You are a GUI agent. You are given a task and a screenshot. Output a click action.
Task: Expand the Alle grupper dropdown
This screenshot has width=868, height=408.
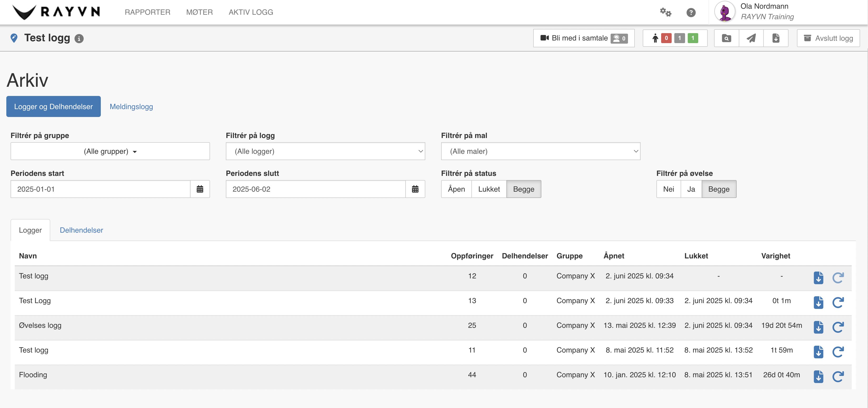click(x=110, y=151)
